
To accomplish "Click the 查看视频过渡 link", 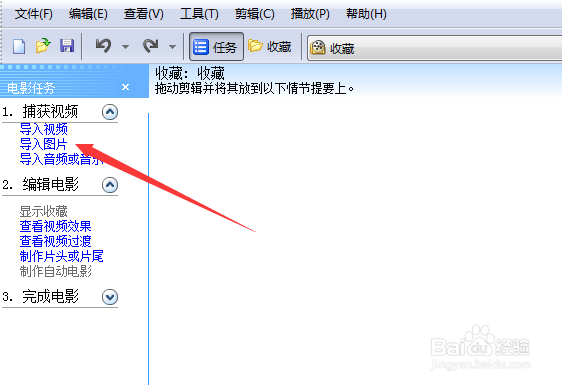I will pos(56,241).
